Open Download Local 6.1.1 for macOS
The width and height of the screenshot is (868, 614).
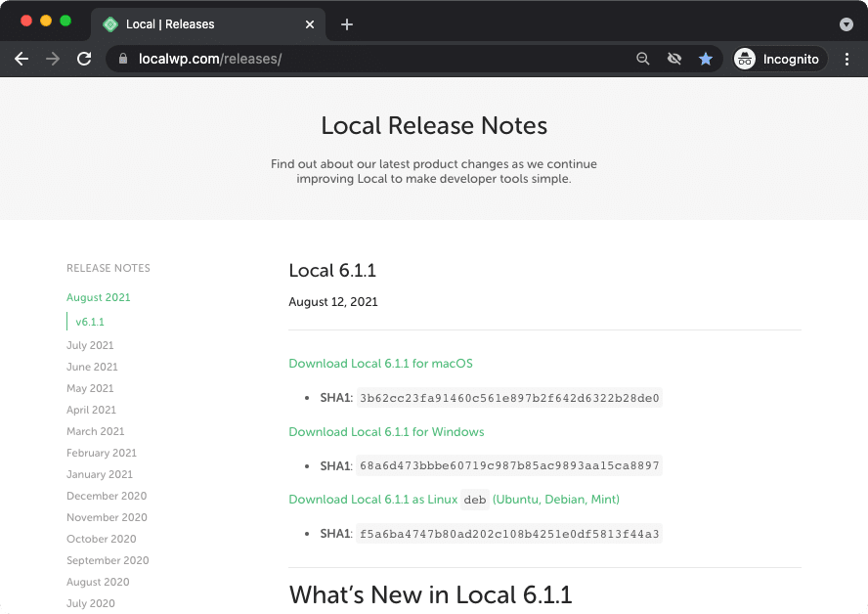[x=381, y=364]
